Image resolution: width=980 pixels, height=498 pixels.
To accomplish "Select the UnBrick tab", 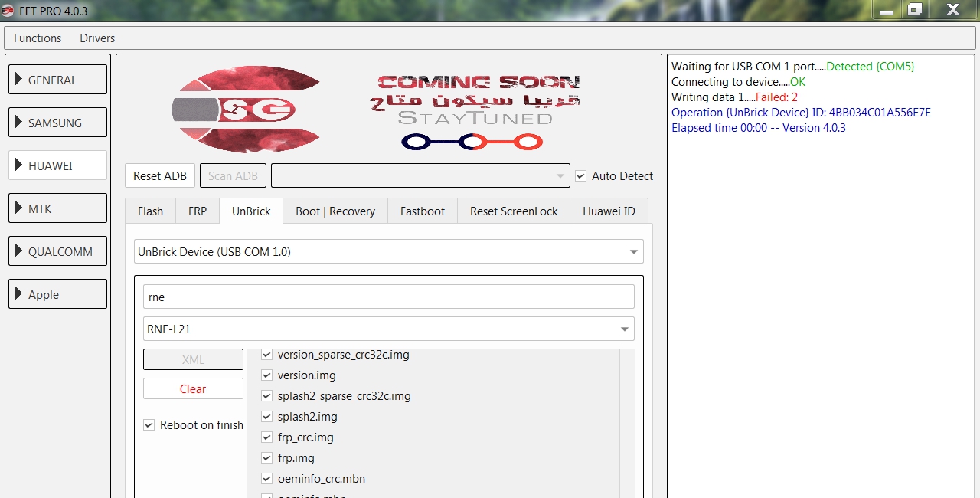I will coord(251,211).
